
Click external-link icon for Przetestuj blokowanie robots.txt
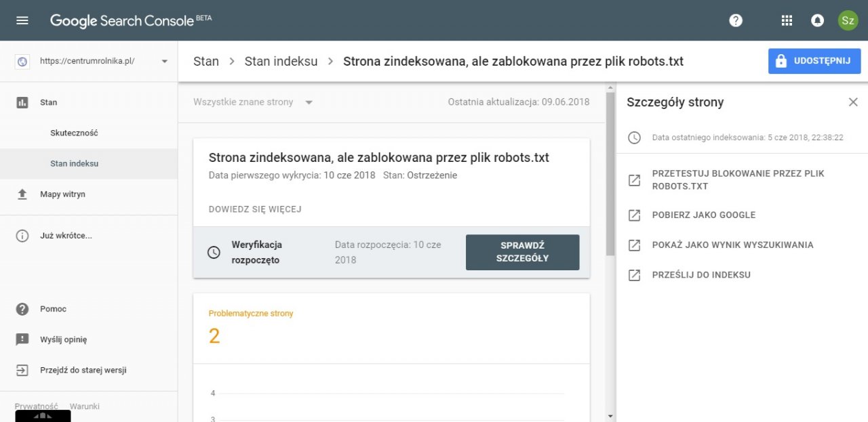pos(634,180)
